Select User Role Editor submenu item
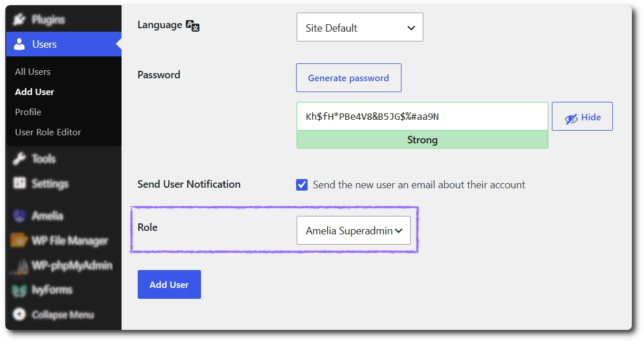 48,132
